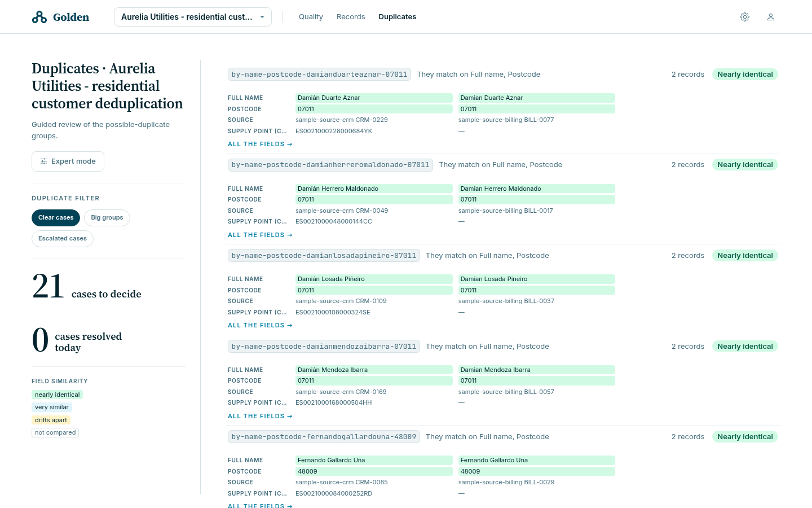812x508 pixels.
Task: Click source 'sample-source-crm CRM-0049'
Action: click(342, 211)
